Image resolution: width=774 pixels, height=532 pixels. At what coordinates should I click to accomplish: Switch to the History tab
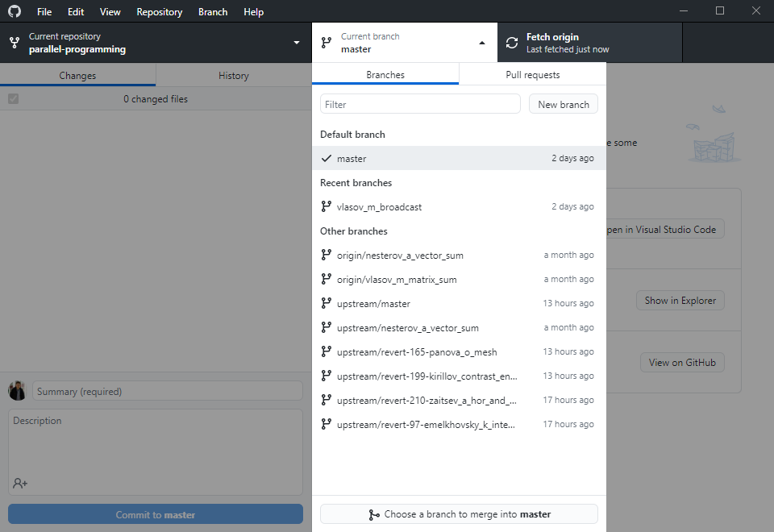[234, 76]
